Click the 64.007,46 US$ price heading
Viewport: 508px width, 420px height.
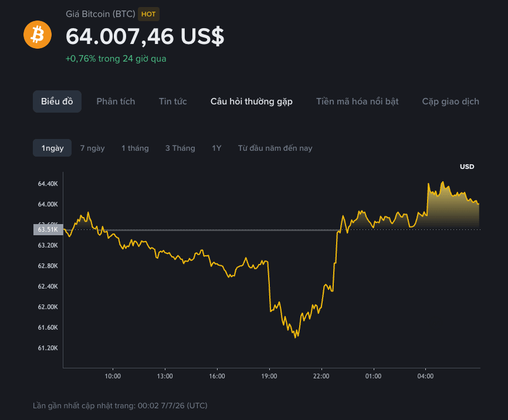145,36
